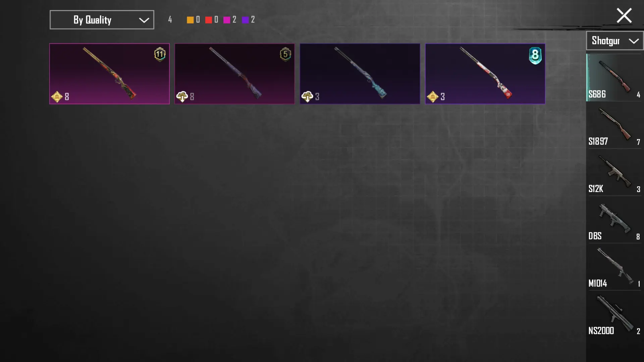The height and width of the screenshot is (362, 644).
Task: Select the M1014 shotgun entry
Action: pyautogui.click(x=614, y=267)
